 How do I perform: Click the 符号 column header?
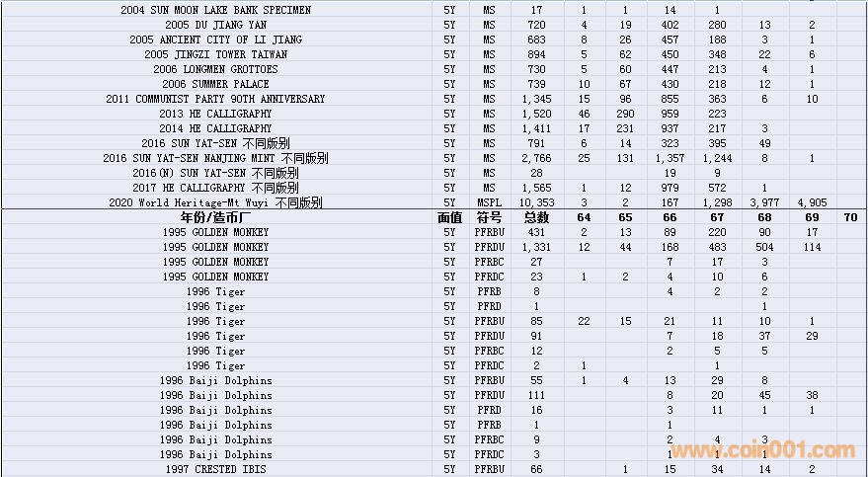tap(489, 217)
